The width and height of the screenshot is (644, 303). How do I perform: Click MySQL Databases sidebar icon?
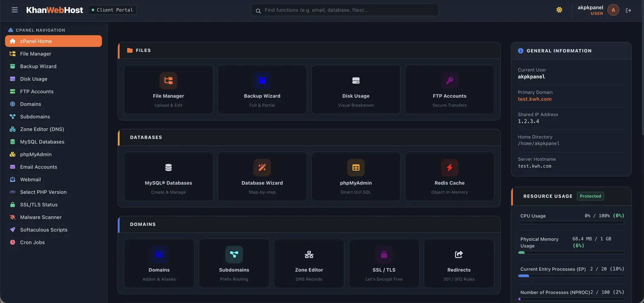pos(12,142)
